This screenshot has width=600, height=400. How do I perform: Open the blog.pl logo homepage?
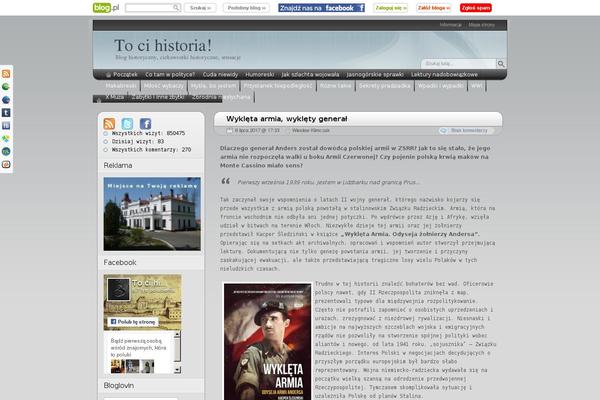pyautogui.click(x=106, y=8)
